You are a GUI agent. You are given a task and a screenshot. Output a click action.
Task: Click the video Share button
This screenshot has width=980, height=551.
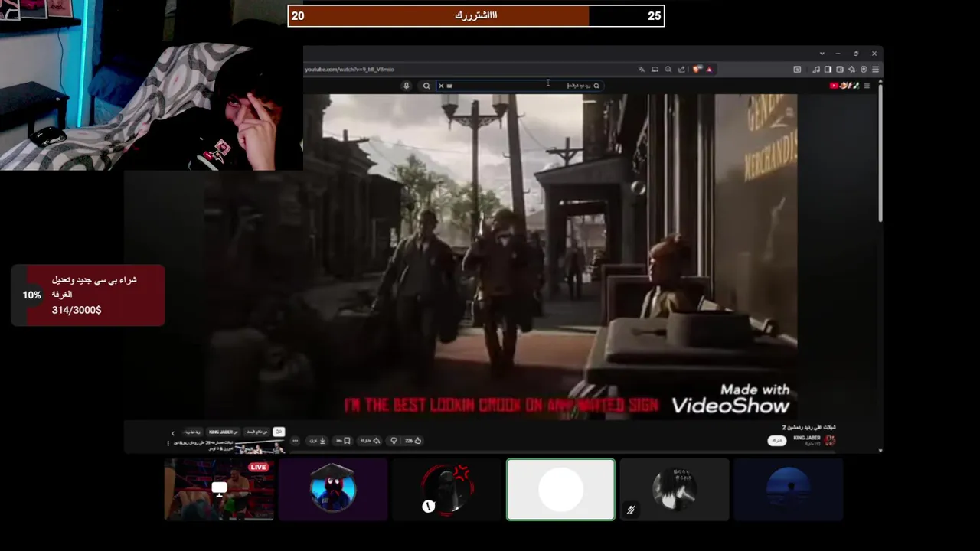tap(371, 441)
